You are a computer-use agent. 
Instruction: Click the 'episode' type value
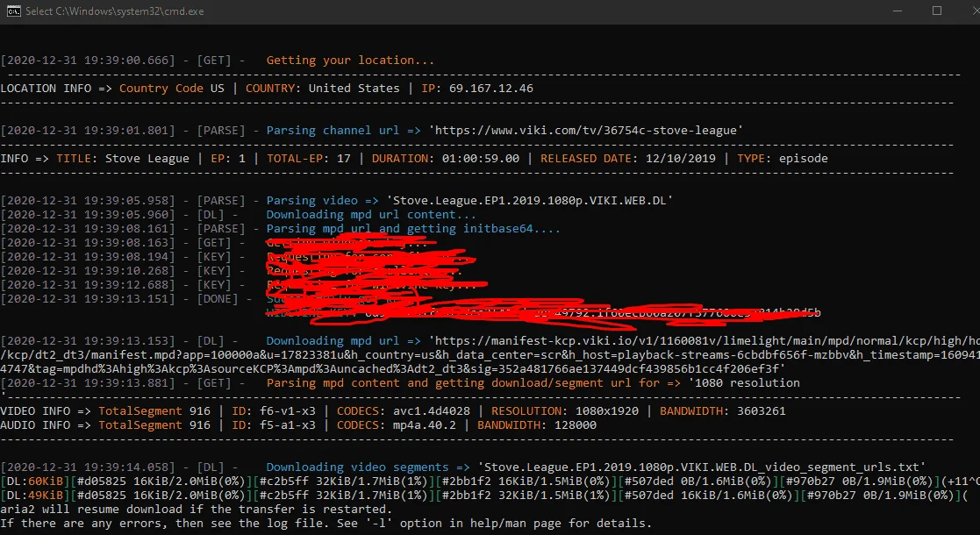tap(803, 158)
